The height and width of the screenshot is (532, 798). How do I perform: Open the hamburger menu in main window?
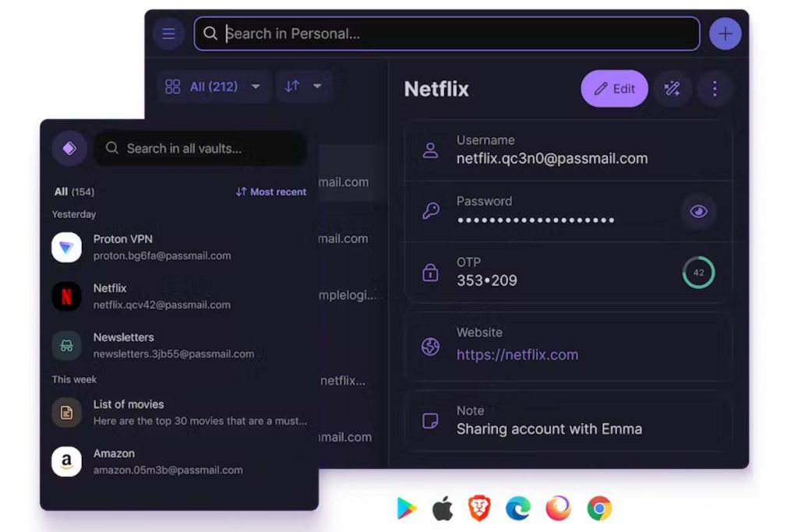(168, 33)
